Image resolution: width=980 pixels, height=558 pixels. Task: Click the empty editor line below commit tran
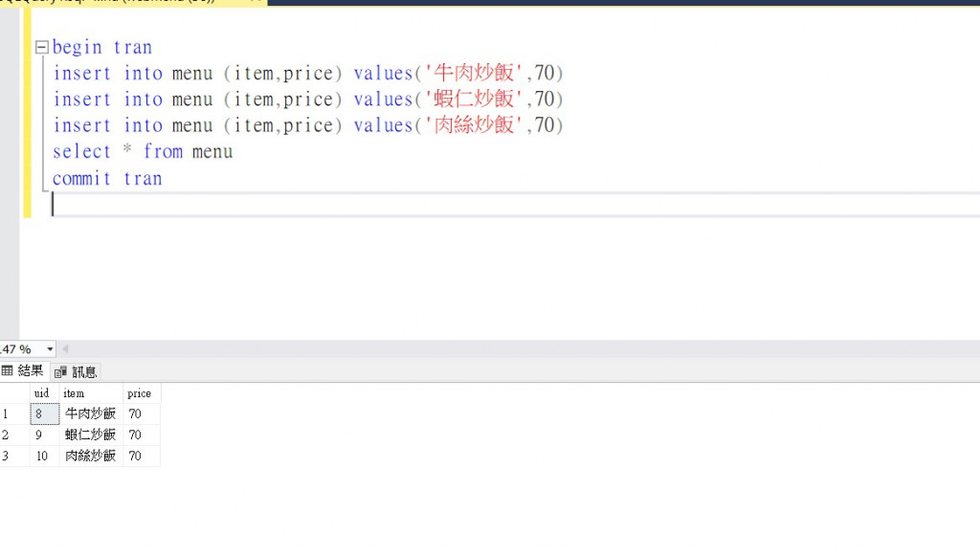(x=516, y=204)
